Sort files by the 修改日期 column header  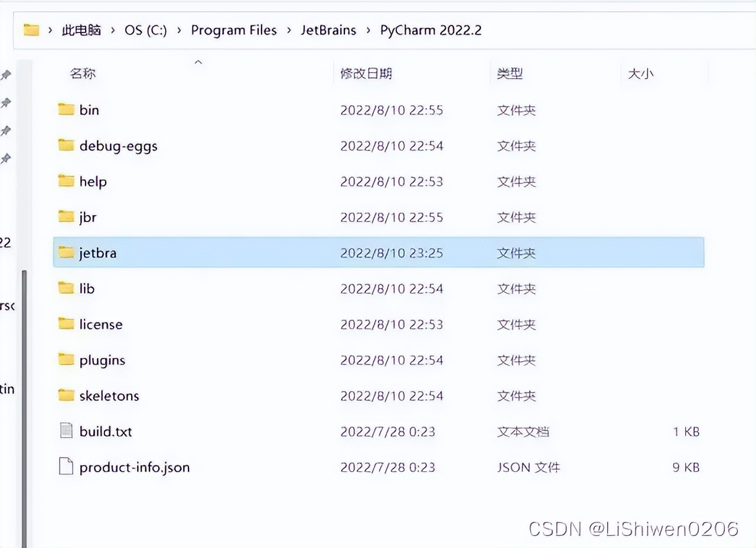click(366, 74)
